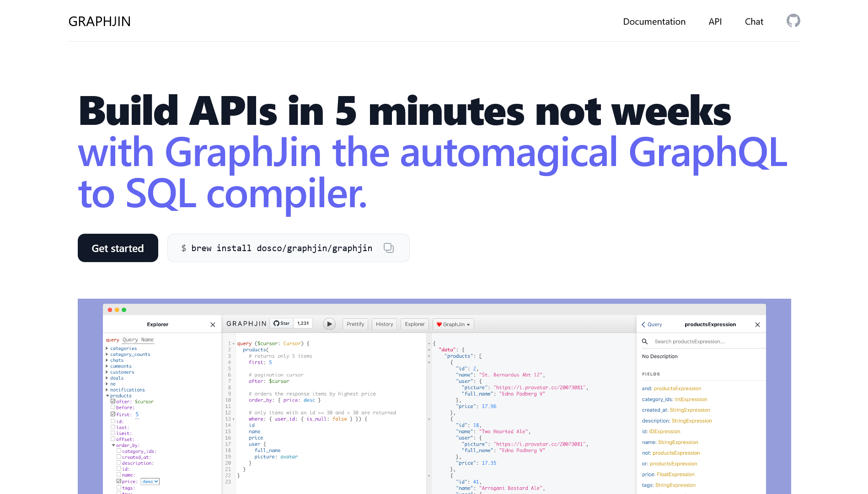Open id: IDExpression field
This screenshot has height=494, width=868.
pyautogui.click(x=661, y=432)
